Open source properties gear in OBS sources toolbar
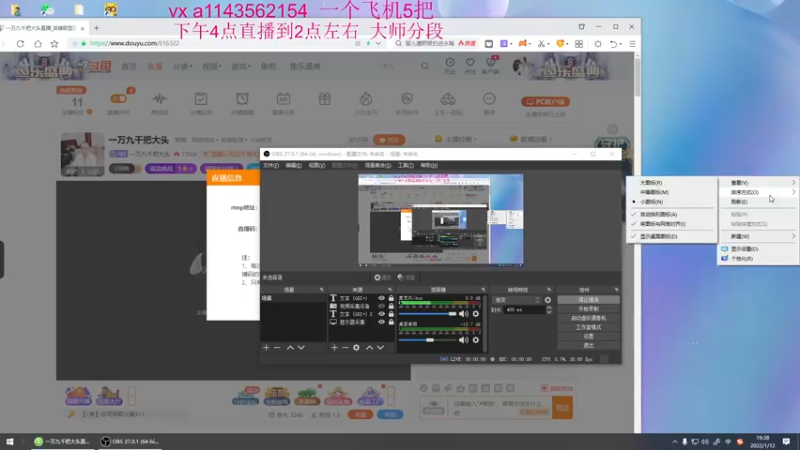The image size is (800, 450). pos(356,347)
